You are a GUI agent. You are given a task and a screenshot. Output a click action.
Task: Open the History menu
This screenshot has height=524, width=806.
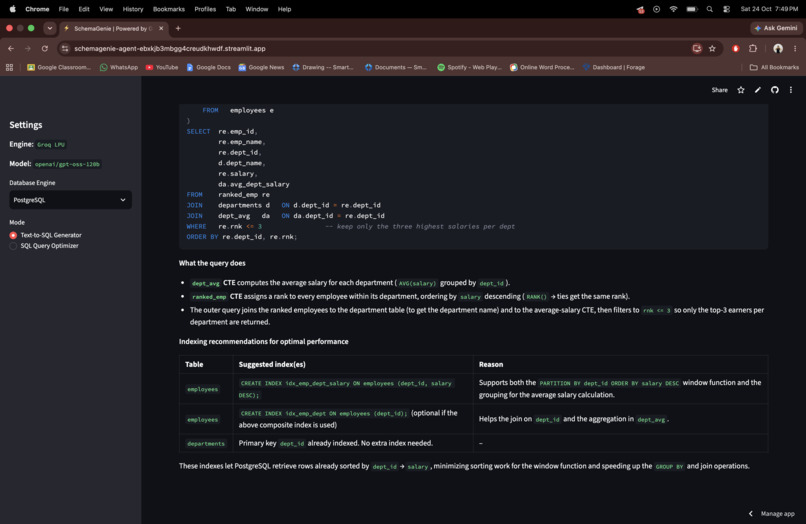133,9
